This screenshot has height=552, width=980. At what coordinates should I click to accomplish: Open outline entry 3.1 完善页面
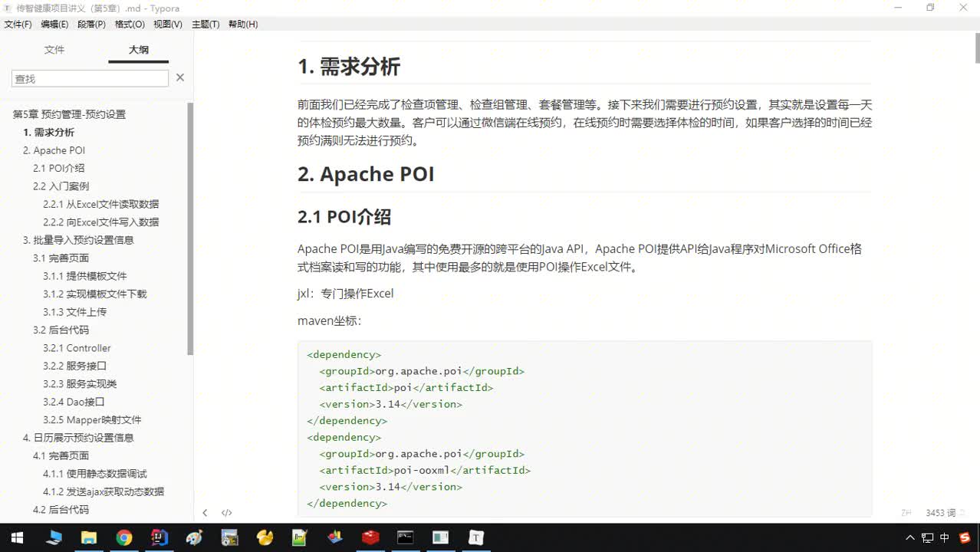pyautogui.click(x=61, y=258)
